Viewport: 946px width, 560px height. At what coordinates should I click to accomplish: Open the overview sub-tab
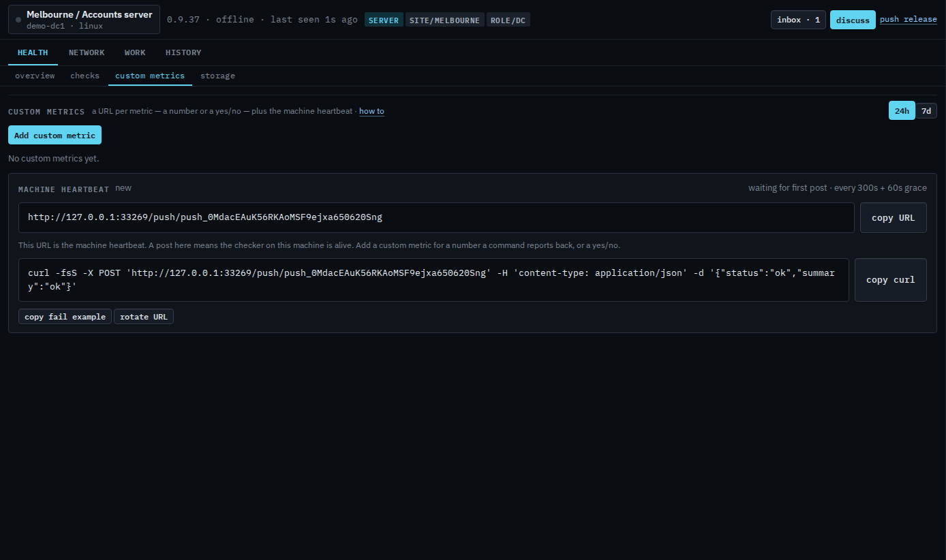(35, 76)
